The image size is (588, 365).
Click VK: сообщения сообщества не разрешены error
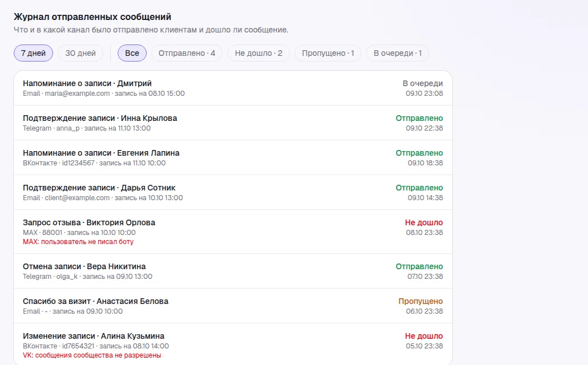tap(92, 355)
